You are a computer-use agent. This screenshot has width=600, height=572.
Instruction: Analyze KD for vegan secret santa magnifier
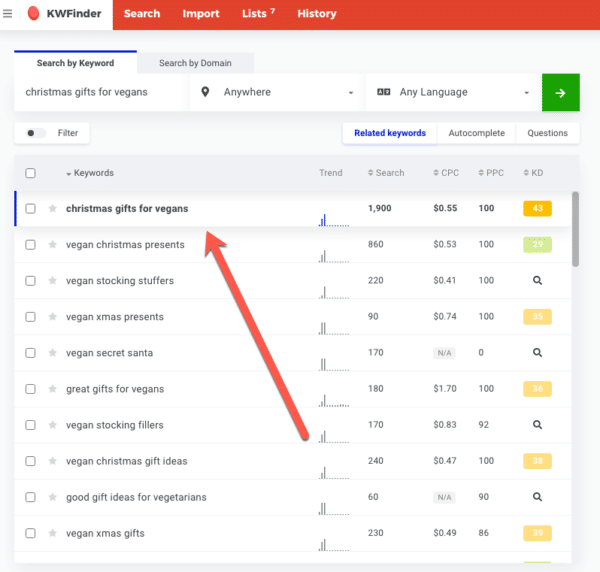[x=537, y=352]
